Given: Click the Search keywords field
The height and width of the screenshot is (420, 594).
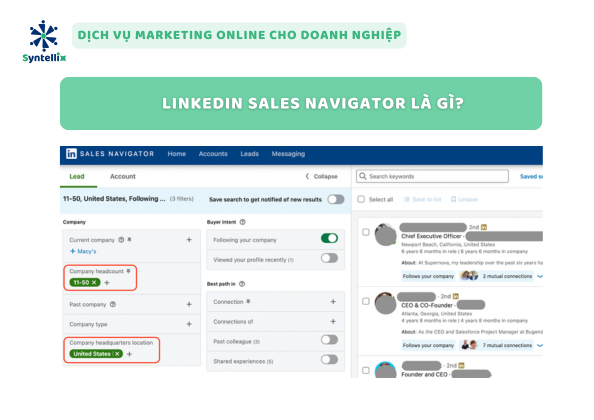Looking at the screenshot, I should pyautogui.click(x=432, y=176).
